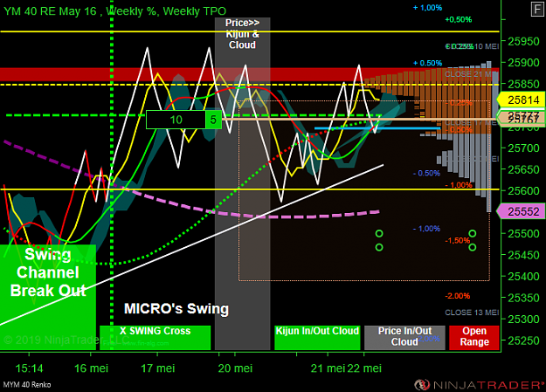Viewport: 546px width, 392px height.
Task: Click the 25450 price axis label
Action: 523,255
